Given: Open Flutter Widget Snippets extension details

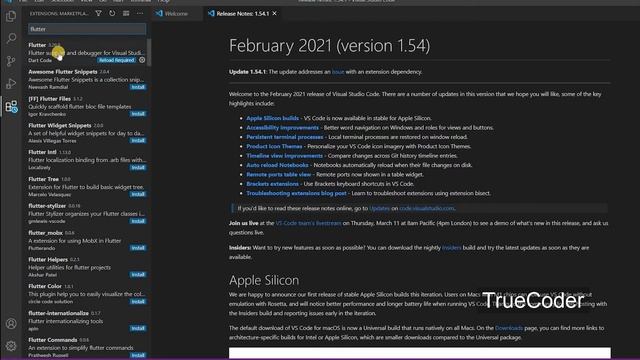Looking at the screenshot, I should click(86, 133).
